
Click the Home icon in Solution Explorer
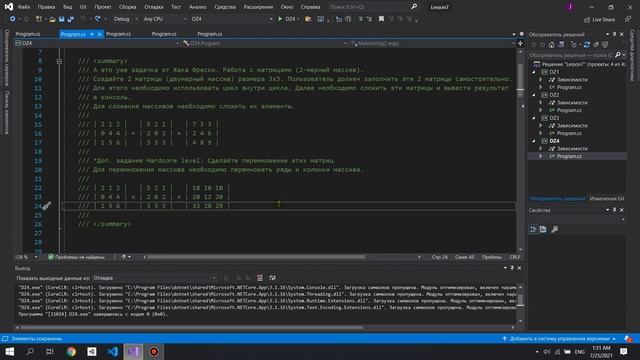click(551, 45)
